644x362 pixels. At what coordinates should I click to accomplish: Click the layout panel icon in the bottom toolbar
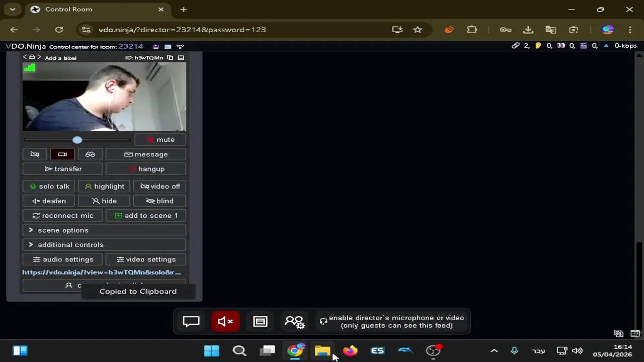(x=260, y=321)
